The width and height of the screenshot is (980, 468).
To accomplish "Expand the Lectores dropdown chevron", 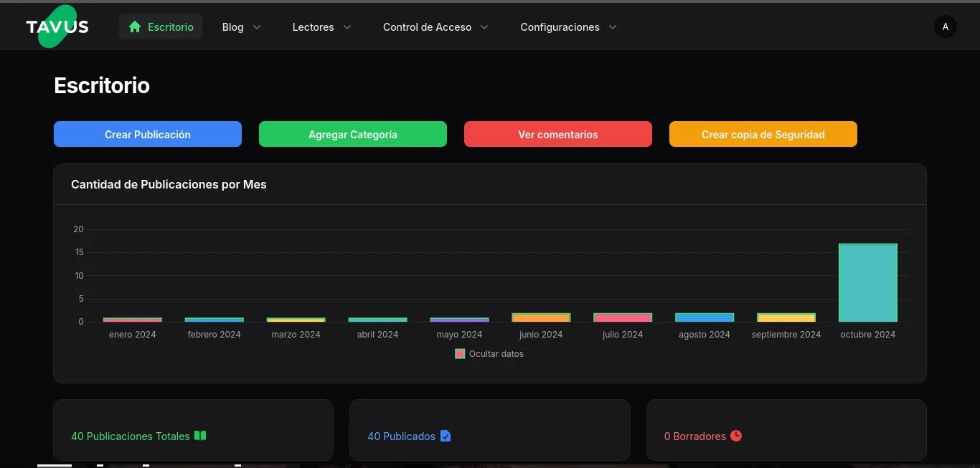I will coord(347,27).
